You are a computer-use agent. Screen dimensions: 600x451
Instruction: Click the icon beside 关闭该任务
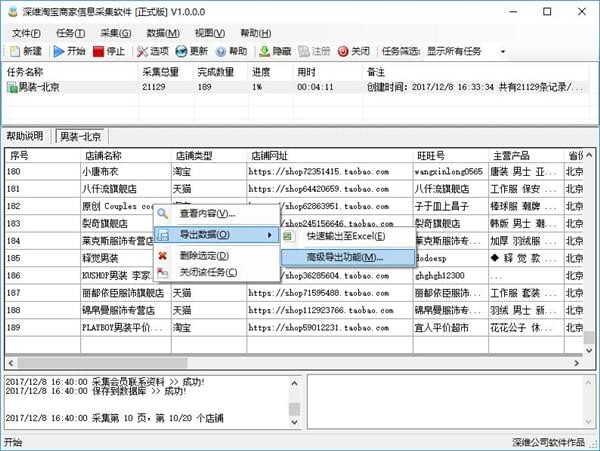click(x=163, y=272)
